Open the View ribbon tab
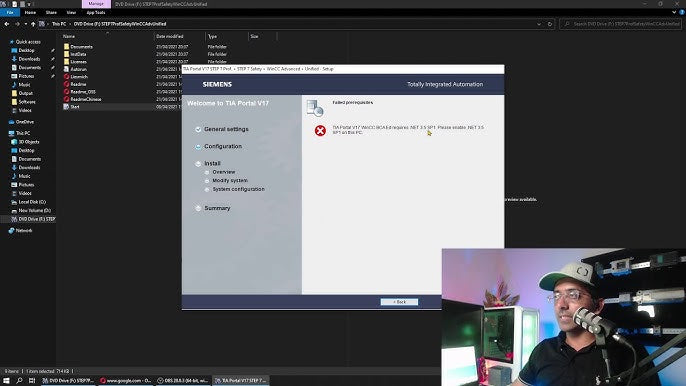The image size is (686, 386). (x=71, y=13)
